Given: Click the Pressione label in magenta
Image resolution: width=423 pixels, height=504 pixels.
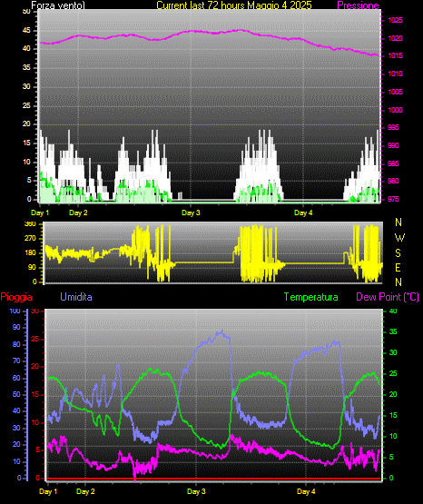Looking at the screenshot, I should point(358,5).
